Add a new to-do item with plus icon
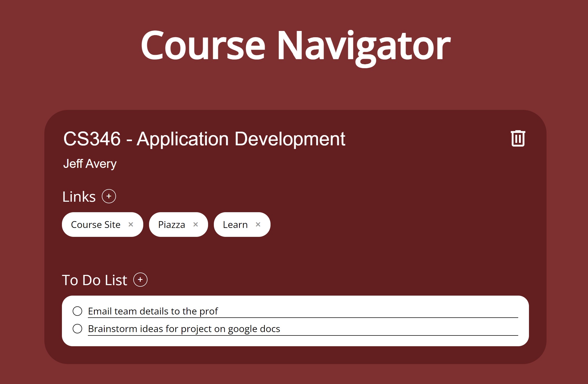 pos(140,280)
